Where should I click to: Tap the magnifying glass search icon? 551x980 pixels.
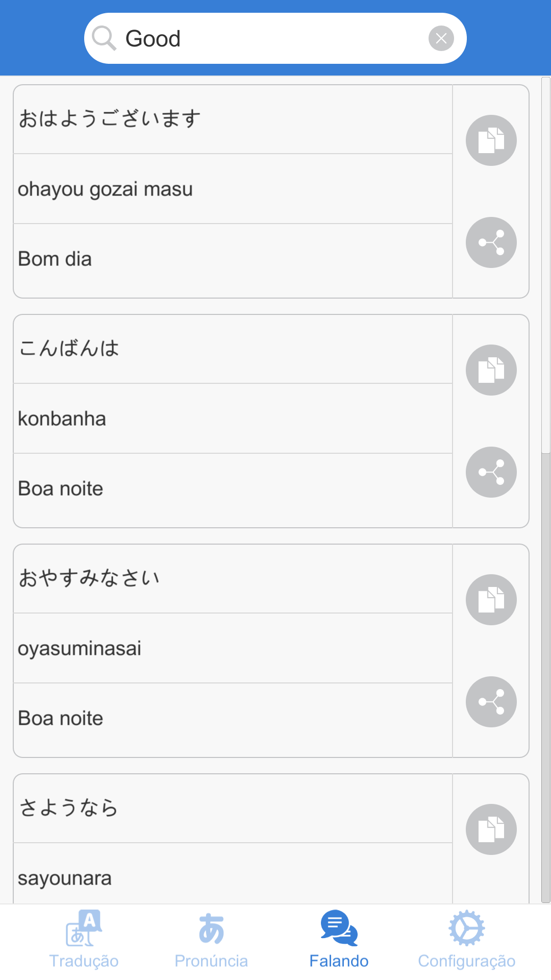104,38
